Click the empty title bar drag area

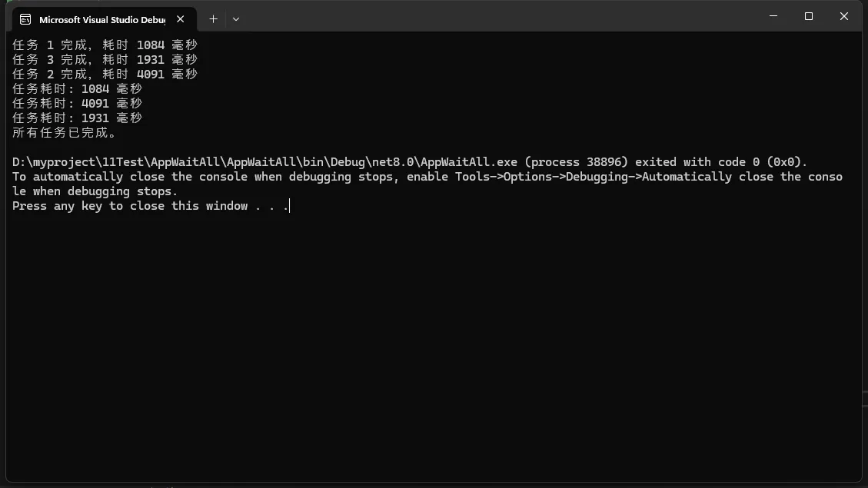coord(500,16)
